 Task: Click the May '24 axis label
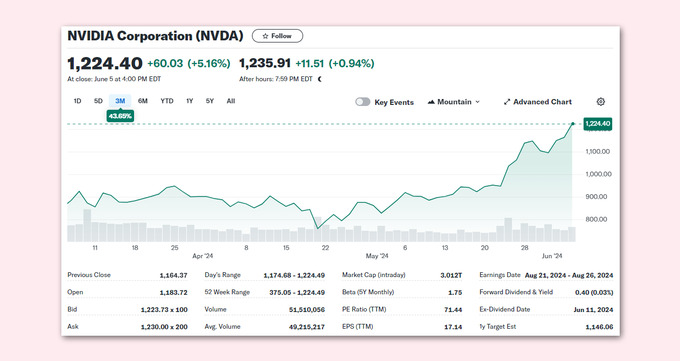point(377,256)
